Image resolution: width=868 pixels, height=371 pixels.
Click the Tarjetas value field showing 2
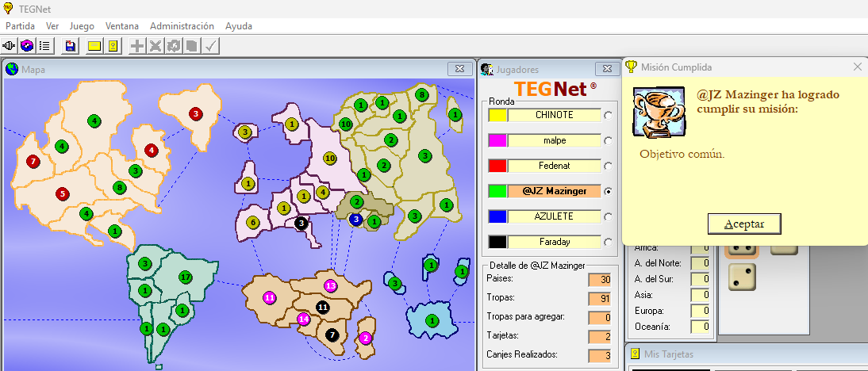[600, 337]
